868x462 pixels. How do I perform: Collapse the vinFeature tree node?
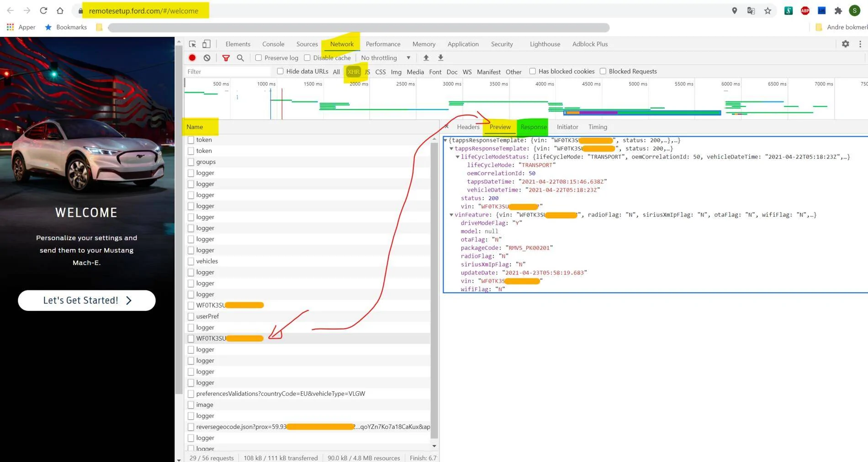click(x=451, y=215)
